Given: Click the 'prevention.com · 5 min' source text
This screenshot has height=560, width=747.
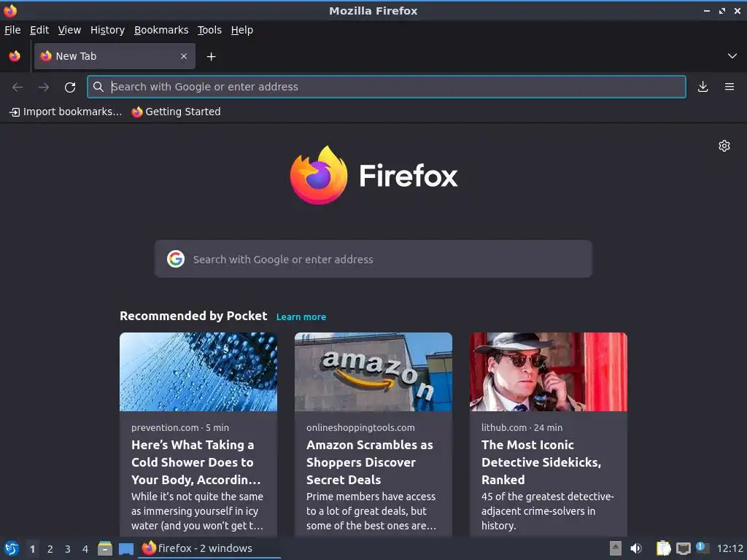Looking at the screenshot, I should coord(180,427).
